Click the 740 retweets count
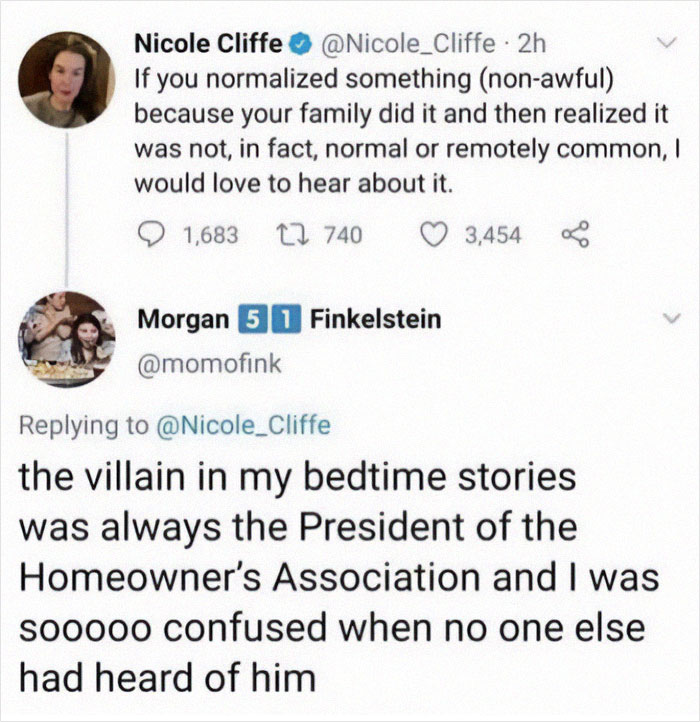This screenshot has width=700, height=722. 341,234
